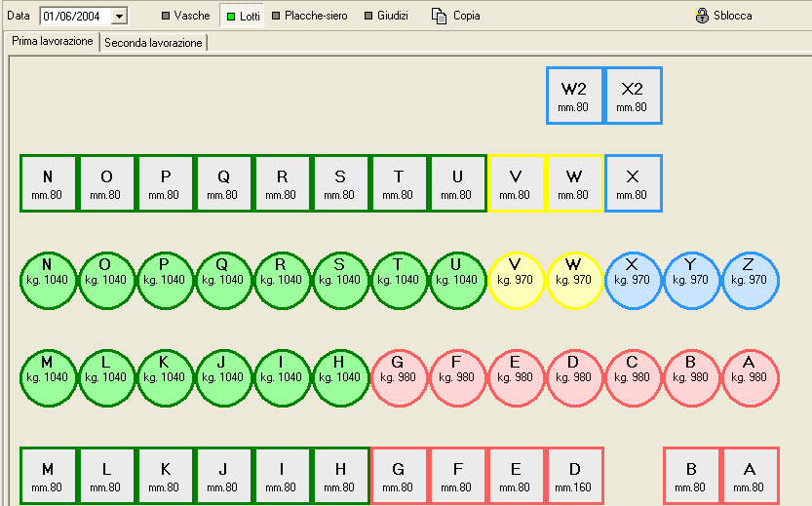Click the blue W2 mm.80 square
The image size is (812, 506).
point(574,96)
